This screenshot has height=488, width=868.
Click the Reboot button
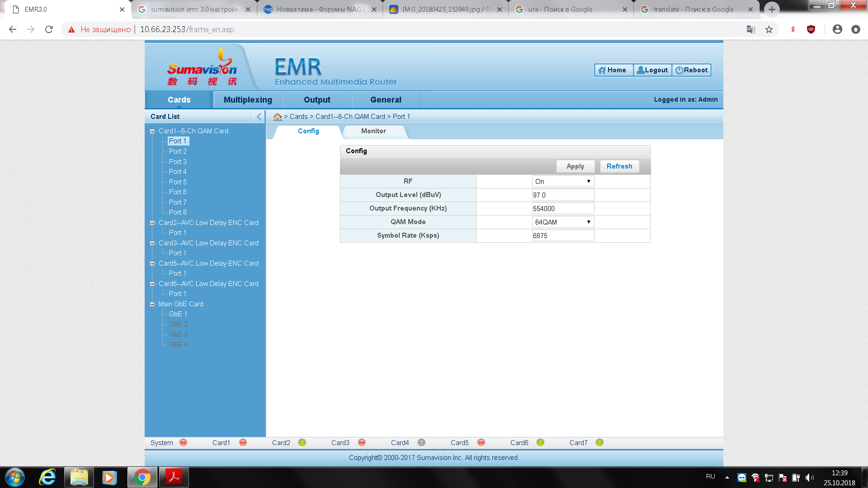pos(691,70)
